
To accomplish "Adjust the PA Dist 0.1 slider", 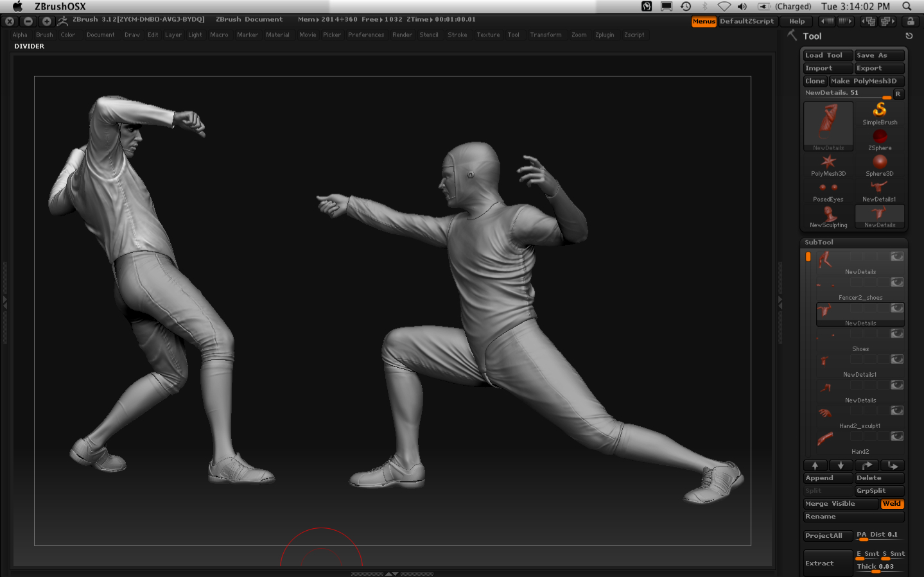I will tap(880, 535).
